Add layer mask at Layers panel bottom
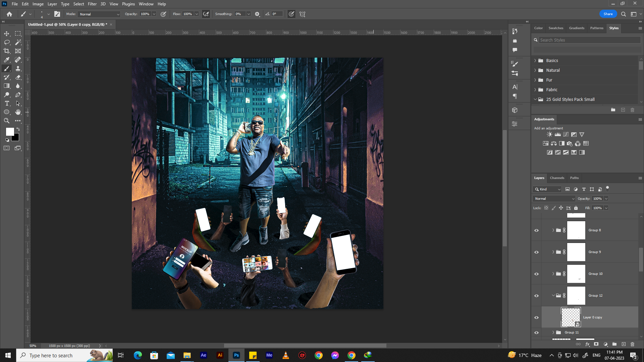644x362 pixels. click(x=596, y=344)
